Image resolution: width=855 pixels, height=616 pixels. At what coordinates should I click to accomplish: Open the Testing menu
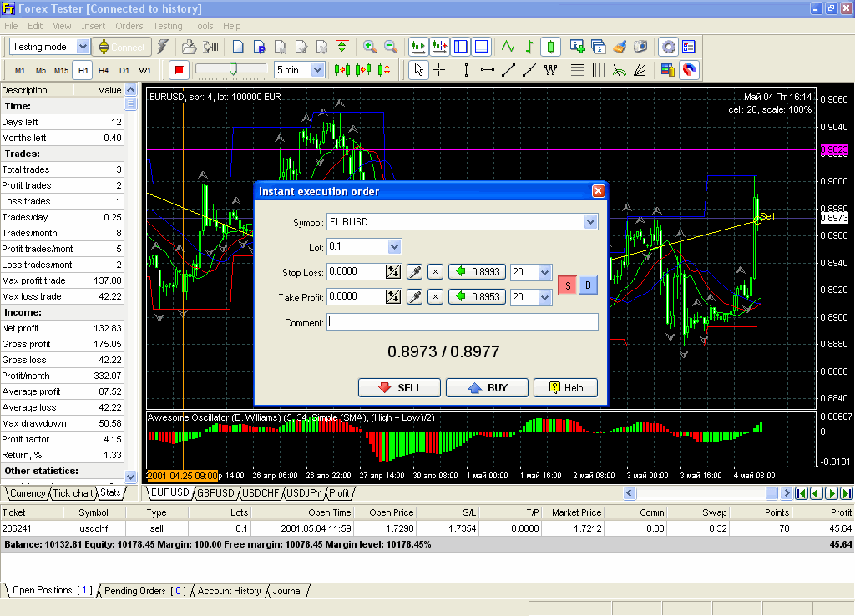tap(167, 26)
